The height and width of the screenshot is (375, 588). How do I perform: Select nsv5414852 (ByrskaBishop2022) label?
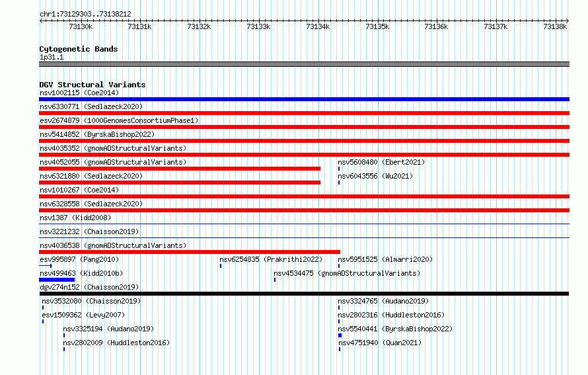coord(97,134)
